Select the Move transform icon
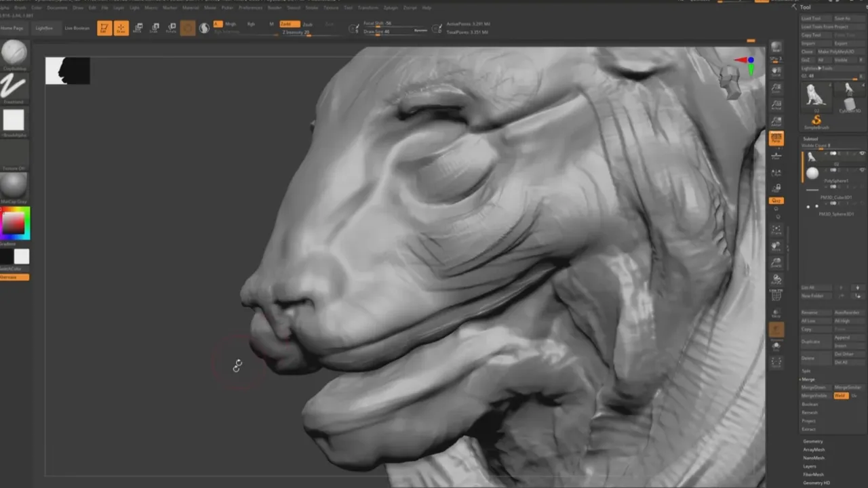Image resolution: width=868 pixels, height=488 pixels. click(138, 28)
